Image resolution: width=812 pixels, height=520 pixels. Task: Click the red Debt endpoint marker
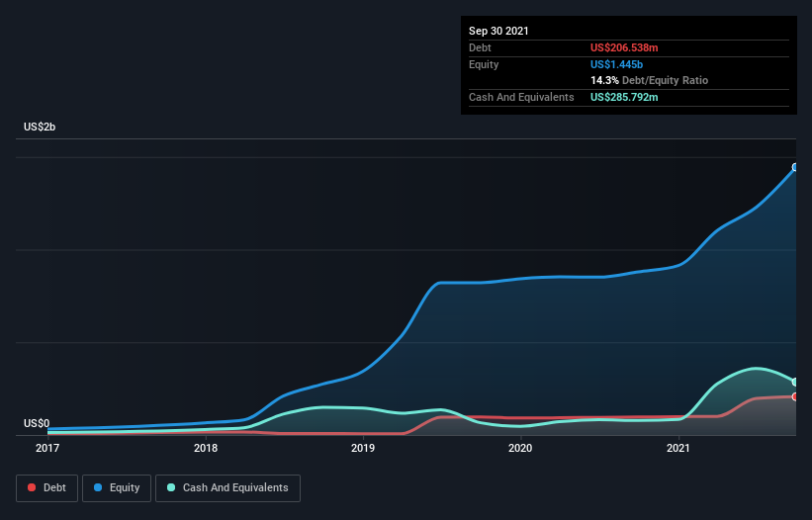coord(795,396)
